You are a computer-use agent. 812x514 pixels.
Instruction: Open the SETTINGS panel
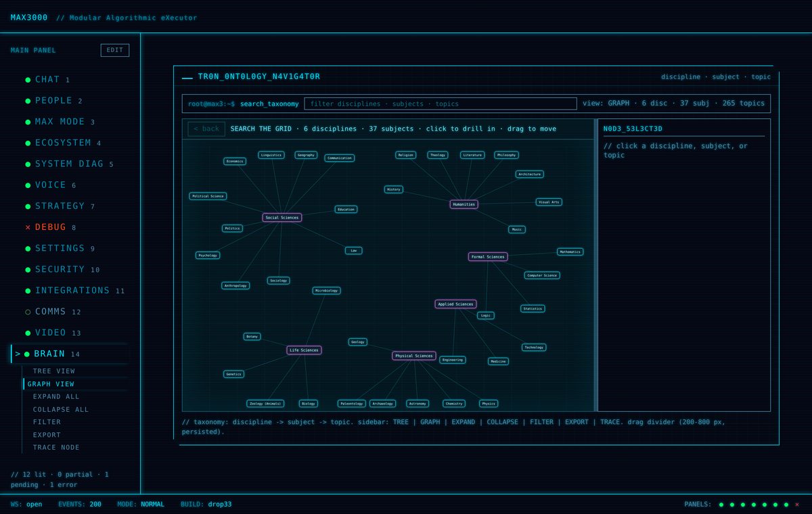(70, 248)
